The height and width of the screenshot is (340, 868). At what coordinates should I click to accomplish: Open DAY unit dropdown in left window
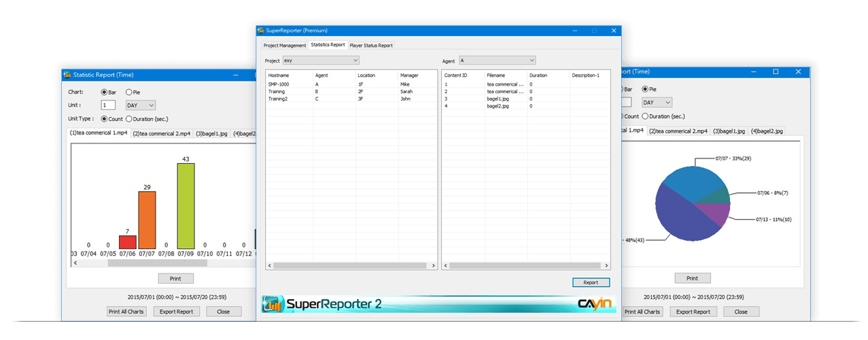(141, 105)
